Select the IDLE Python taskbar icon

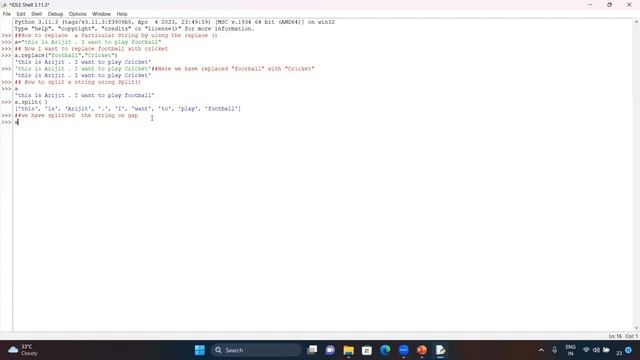click(x=440, y=350)
